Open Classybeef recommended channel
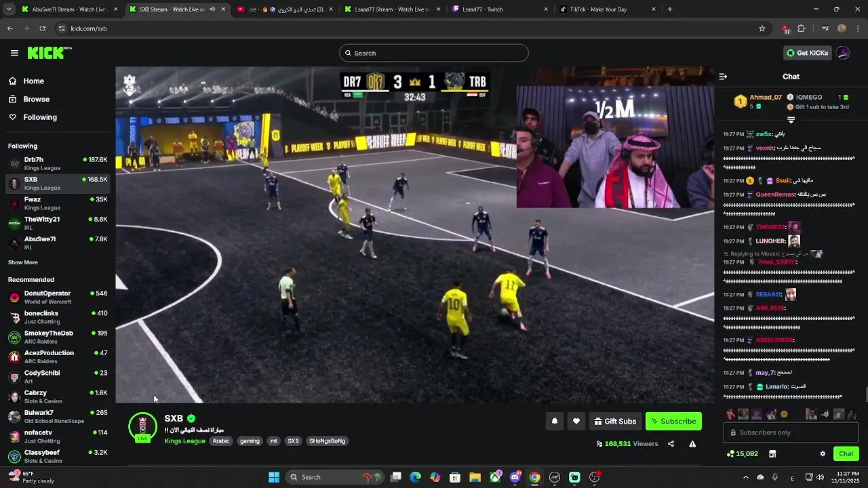 58,456
